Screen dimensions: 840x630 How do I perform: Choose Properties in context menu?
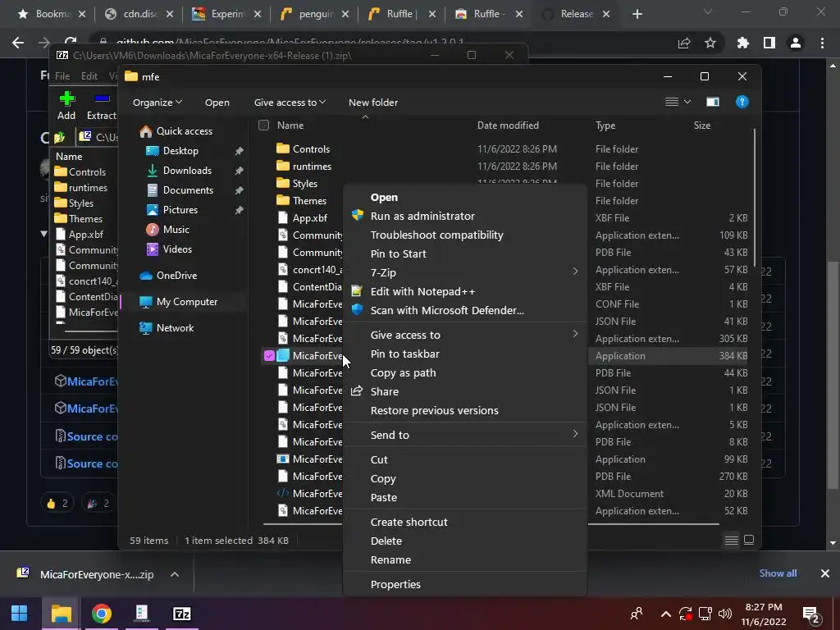click(x=464, y=584)
